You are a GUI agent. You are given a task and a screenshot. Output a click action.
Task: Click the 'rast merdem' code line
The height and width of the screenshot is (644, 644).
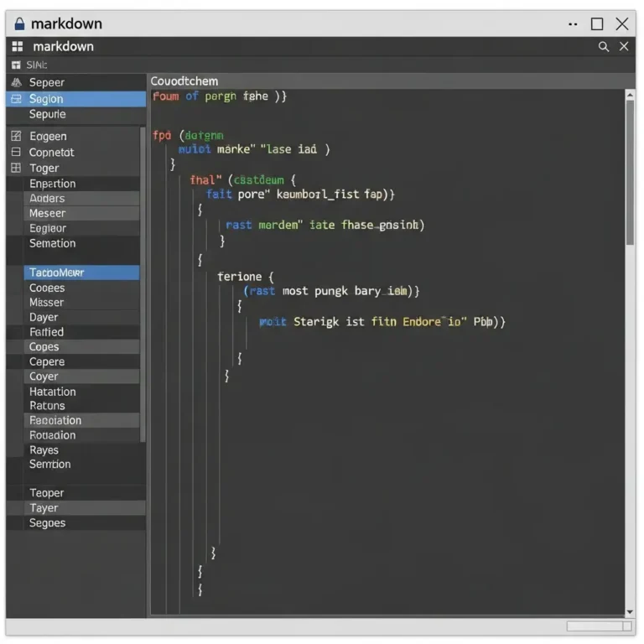(x=325, y=225)
